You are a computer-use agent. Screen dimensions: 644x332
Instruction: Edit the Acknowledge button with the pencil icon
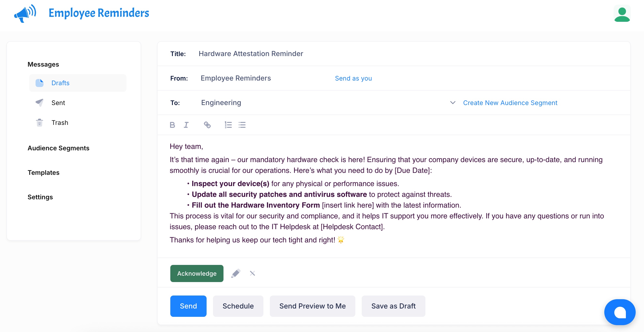click(235, 273)
